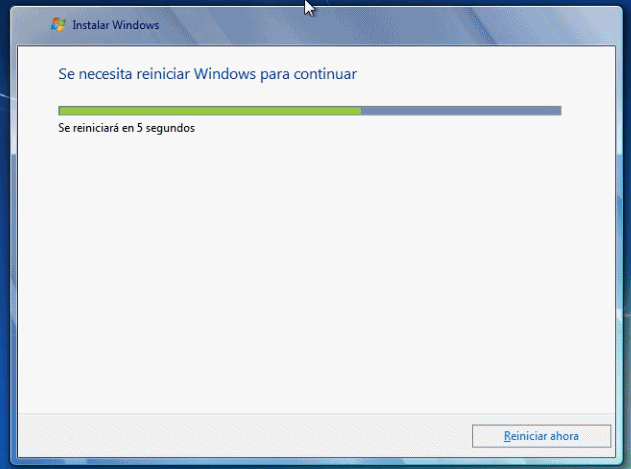Click the Windows flag icon in title bar
631x469 pixels.
pyautogui.click(x=59, y=25)
